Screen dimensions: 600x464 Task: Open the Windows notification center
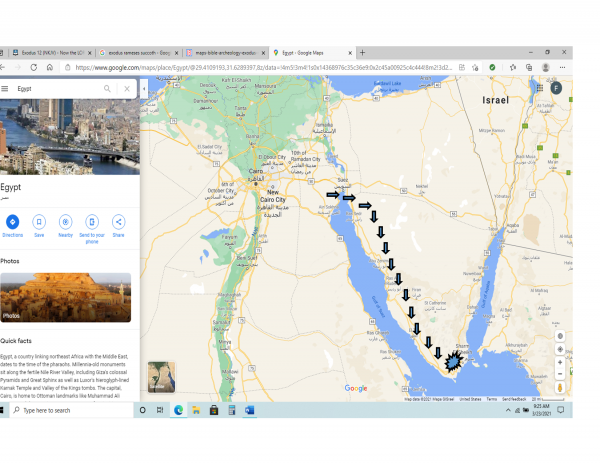pyautogui.click(x=561, y=410)
